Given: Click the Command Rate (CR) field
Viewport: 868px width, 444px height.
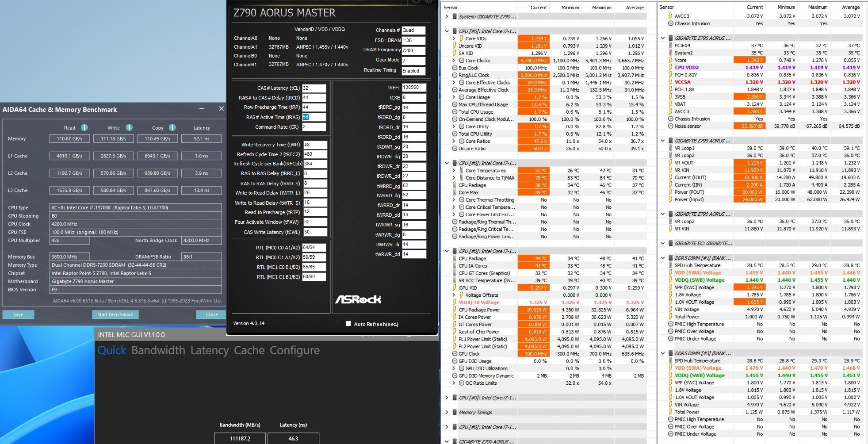Looking at the screenshot, I should pos(314,127).
